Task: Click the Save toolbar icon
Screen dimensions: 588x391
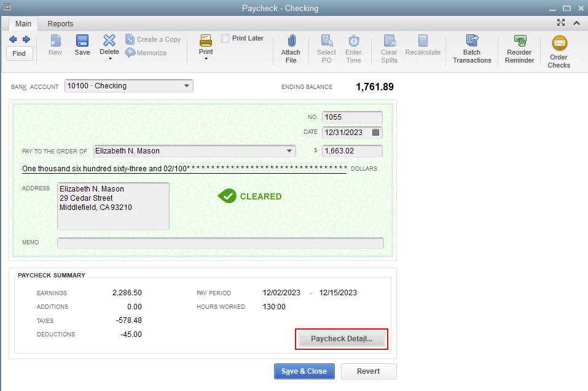Action: [x=82, y=41]
